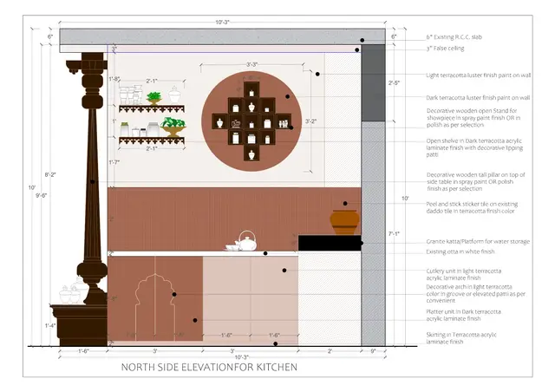Viewport: 555px width, 392px height.
Task: Select 'Skirting in Terracotta acrylic laminate finish' note
Action: (x=461, y=338)
